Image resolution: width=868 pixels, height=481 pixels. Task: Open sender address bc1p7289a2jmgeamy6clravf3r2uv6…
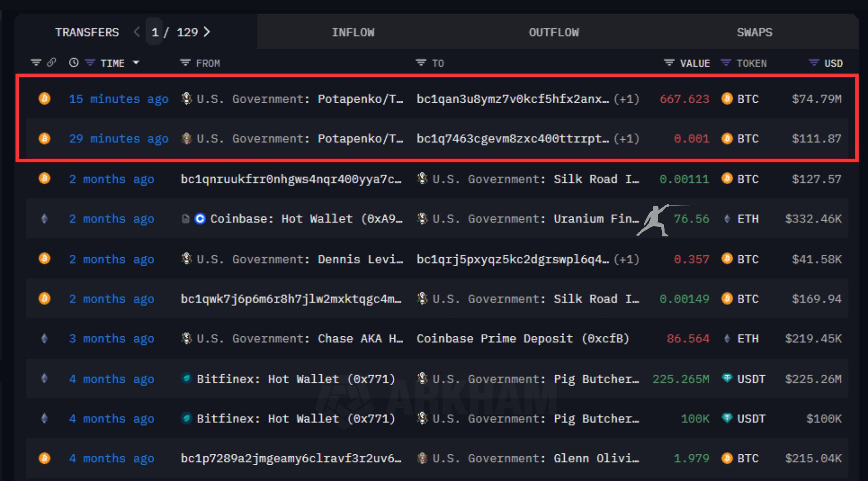[291, 458]
